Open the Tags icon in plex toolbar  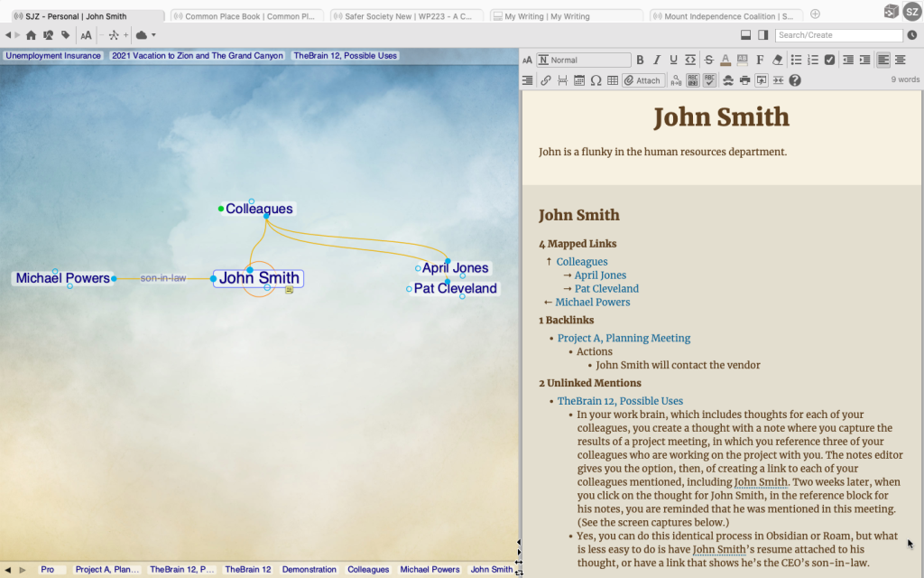pyautogui.click(x=65, y=35)
